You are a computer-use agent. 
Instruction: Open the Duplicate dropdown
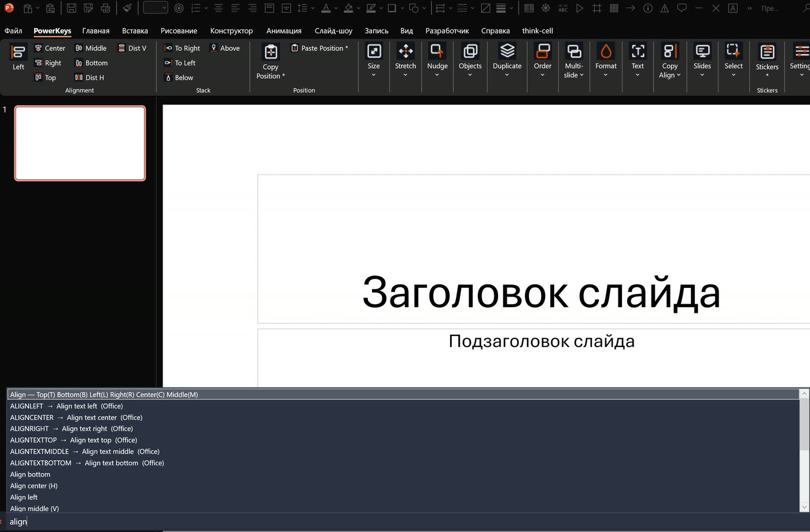(x=507, y=61)
